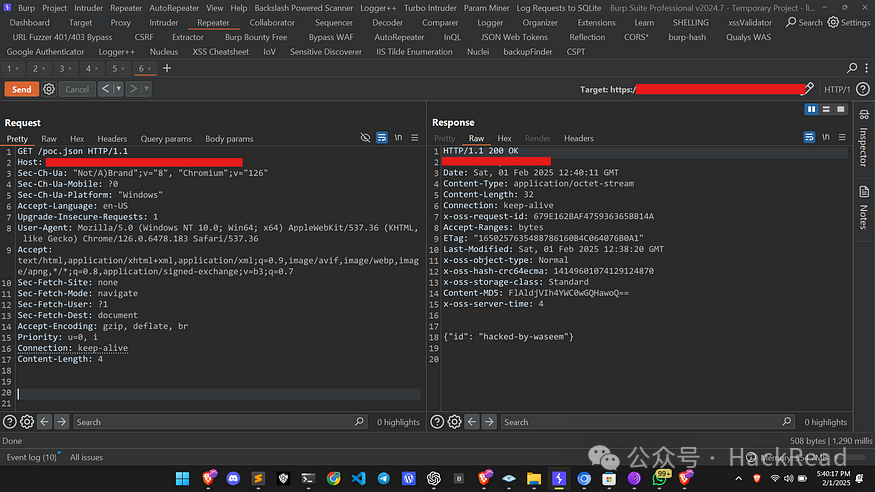This screenshot has height=492, width=875.
Task: Jump to next Response search match
Action: pos(489,422)
